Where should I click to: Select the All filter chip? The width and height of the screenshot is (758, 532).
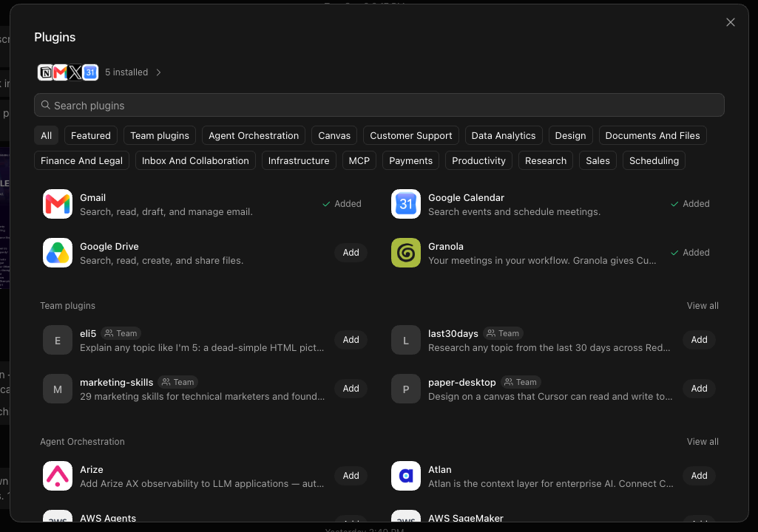(x=47, y=136)
